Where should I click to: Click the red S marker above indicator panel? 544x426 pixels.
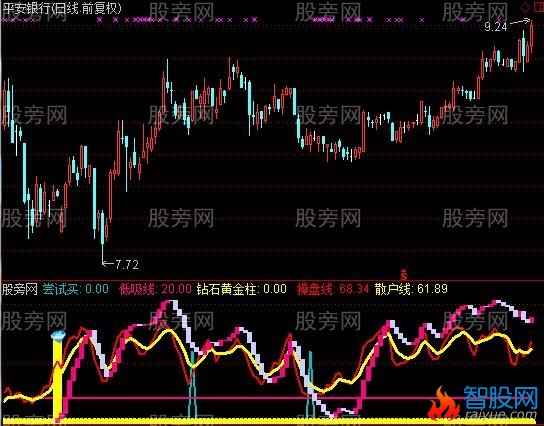click(403, 274)
